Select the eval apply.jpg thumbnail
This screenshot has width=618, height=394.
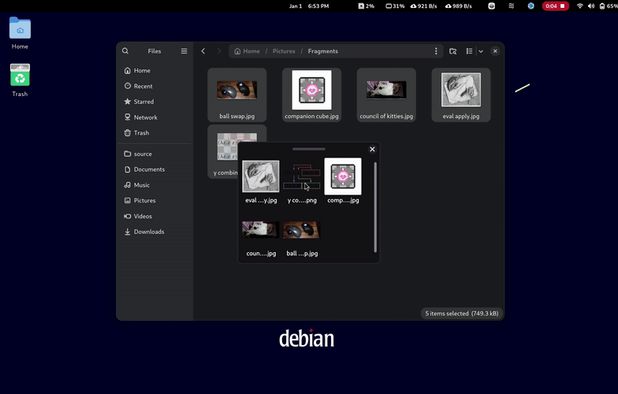(461, 90)
